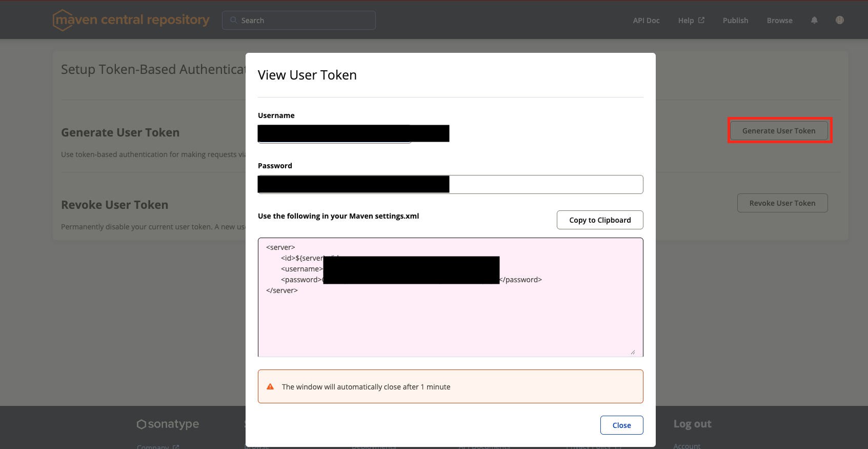The image size is (868, 449).
Task: Click the opening <server> tag line
Action: pos(280,247)
